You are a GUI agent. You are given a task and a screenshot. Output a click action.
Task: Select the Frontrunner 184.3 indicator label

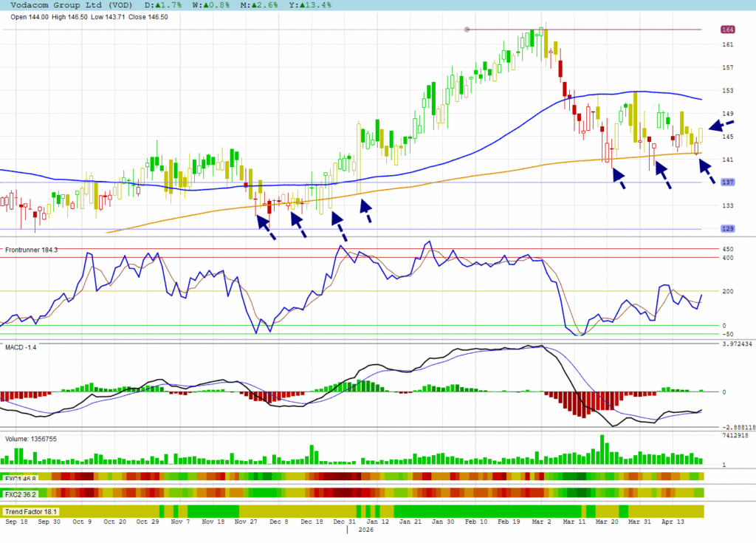pos(32,250)
